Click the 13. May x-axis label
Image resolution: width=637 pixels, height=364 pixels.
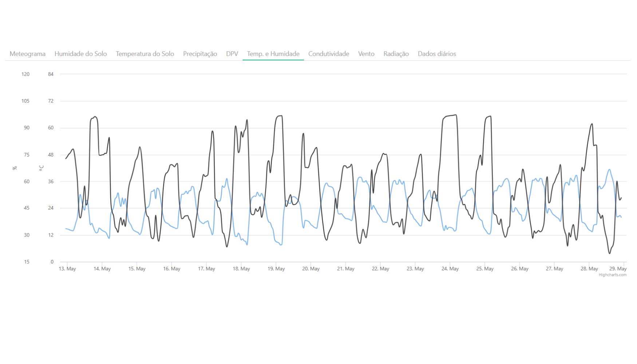tap(67, 269)
